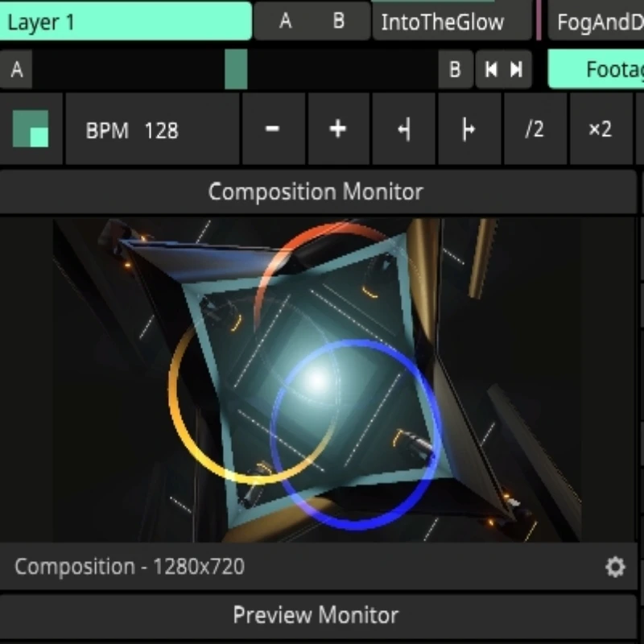This screenshot has height=644, width=644.
Task: Jump crossfader to previous with skip-back icon
Action: (x=491, y=69)
